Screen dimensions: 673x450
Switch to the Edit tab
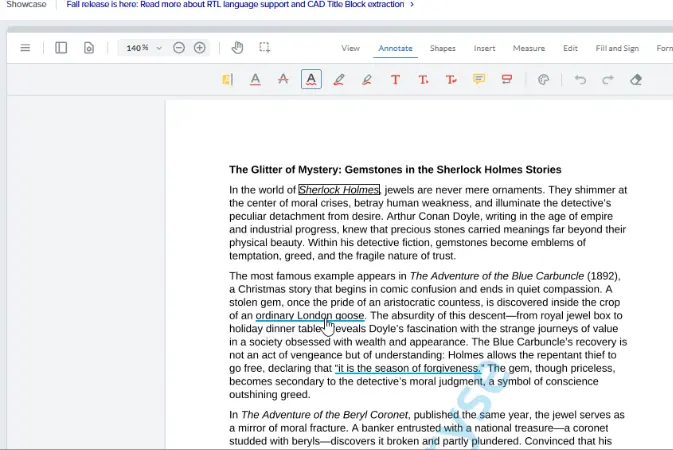point(570,48)
